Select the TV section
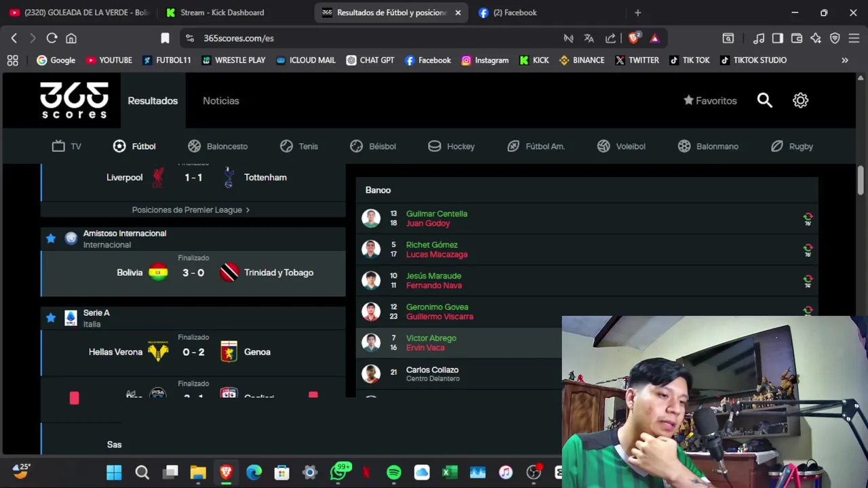The image size is (868, 488). coord(66,146)
